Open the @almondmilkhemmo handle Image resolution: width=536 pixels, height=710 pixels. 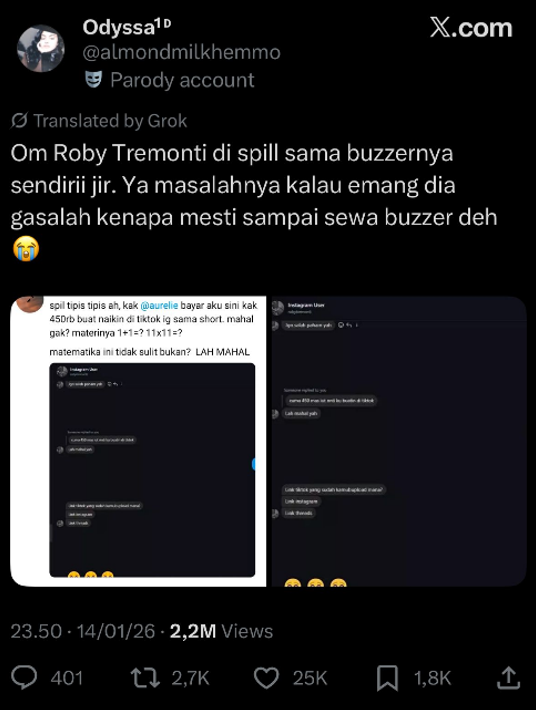(x=182, y=53)
